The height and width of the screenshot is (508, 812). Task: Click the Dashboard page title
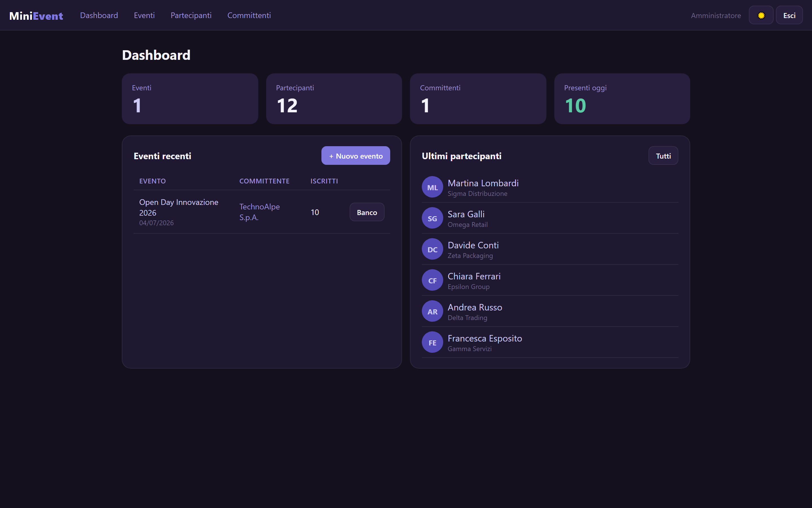pyautogui.click(x=156, y=55)
